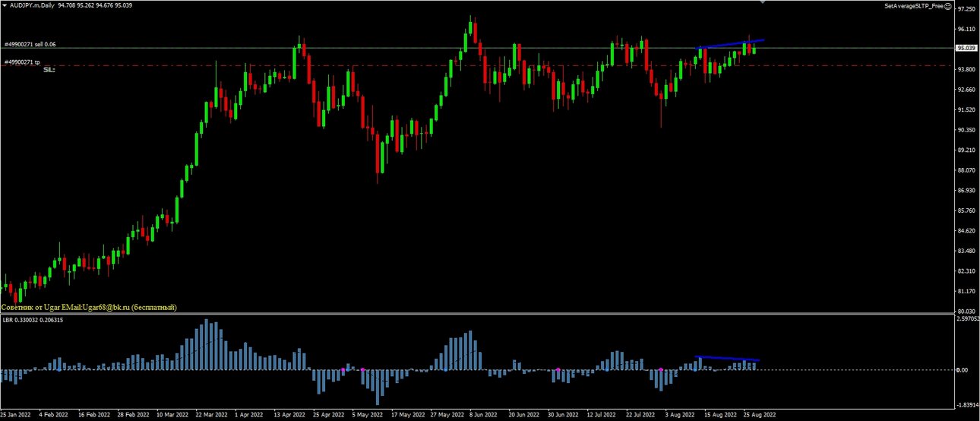980x421 pixels.
Task: Select the blue trendline in the LBR indicator window
Action: coord(728,358)
